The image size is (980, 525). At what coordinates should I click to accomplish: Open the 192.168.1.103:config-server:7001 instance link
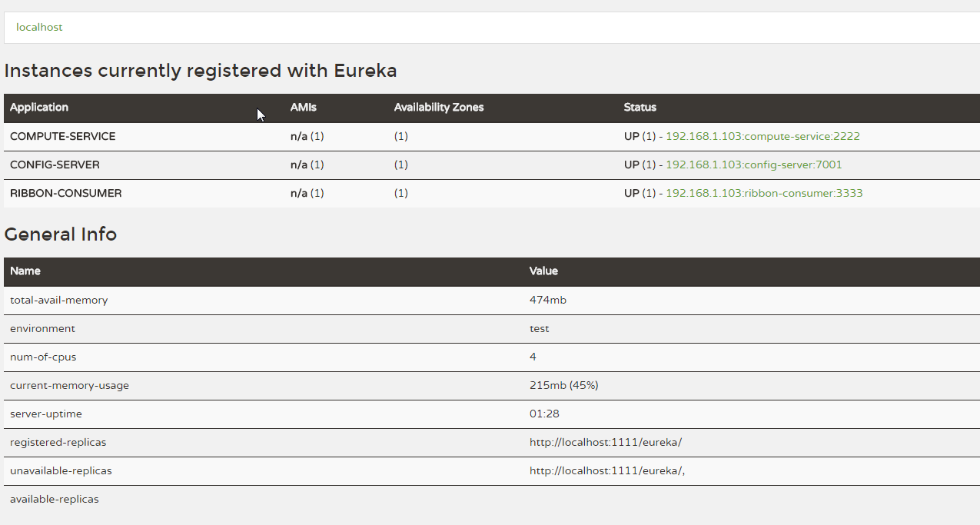754,164
